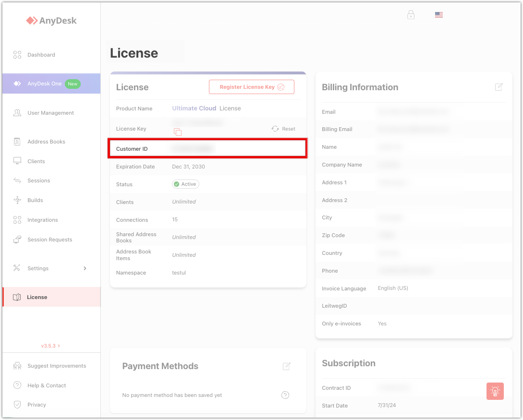The width and height of the screenshot is (523, 420).
Task: Click the Session Requests icon
Action: click(x=17, y=240)
